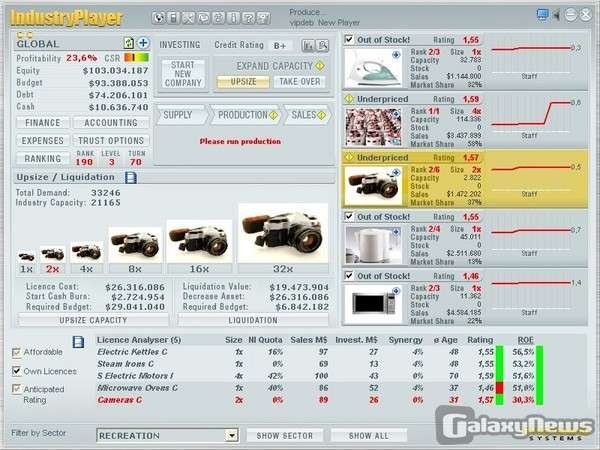Click the disk icon beside Licence Analyser
Screen dimensions: 600x450
pyautogui.click(x=78, y=342)
